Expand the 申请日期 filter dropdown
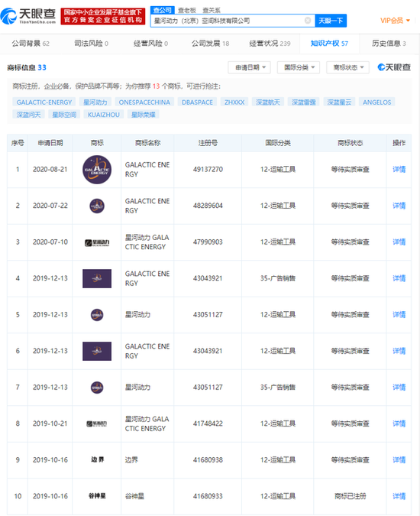420x516 pixels. point(250,67)
